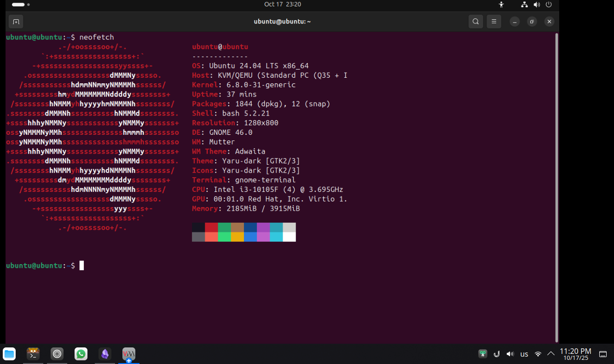
Task: Open a new terminal tab
Action: (x=16, y=22)
